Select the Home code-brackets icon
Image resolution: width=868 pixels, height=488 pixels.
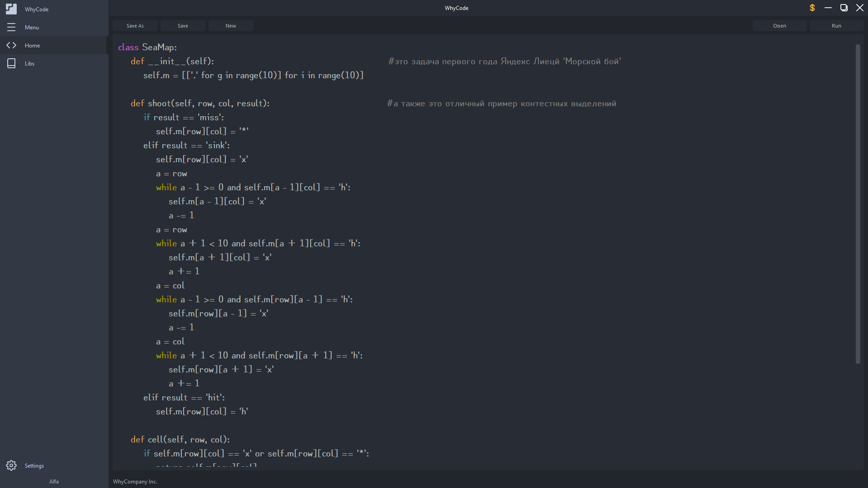coord(11,45)
